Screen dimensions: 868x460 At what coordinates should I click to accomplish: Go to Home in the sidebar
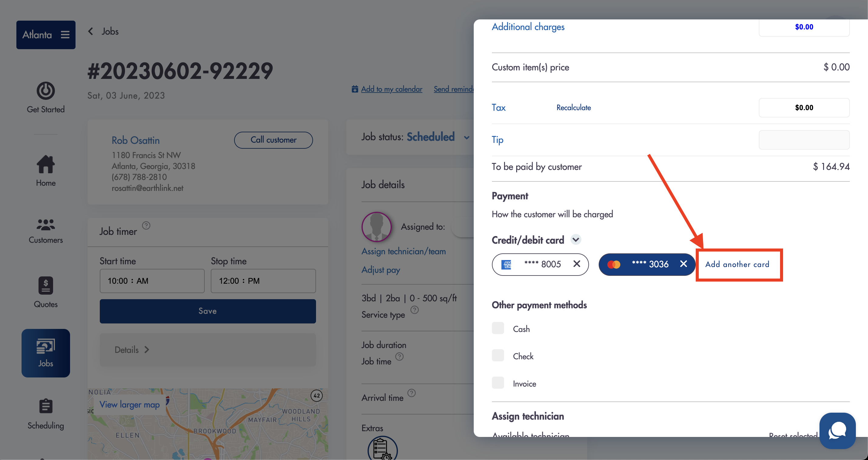tap(45, 171)
